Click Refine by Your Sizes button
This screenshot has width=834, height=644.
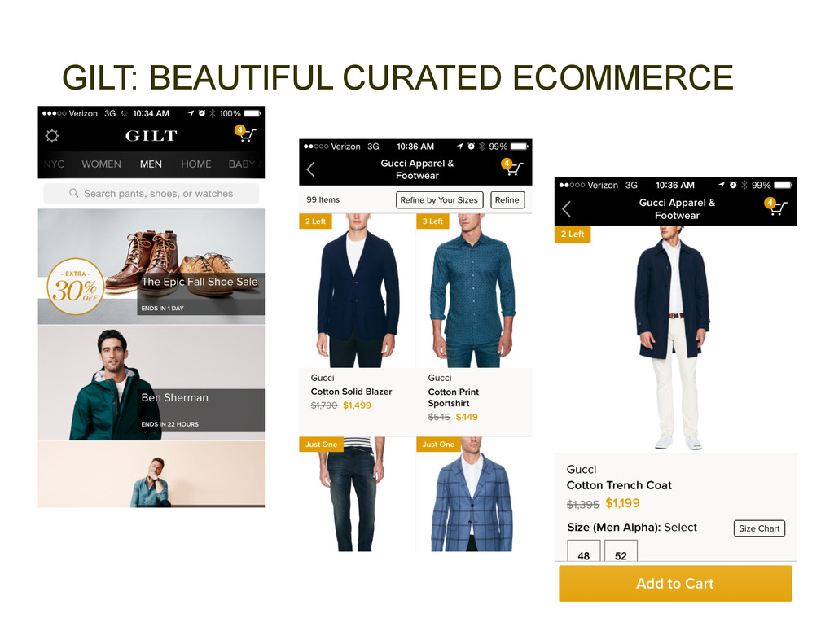tap(439, 200)
